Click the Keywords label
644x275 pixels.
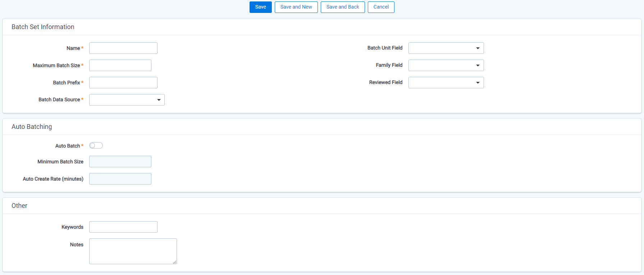tap(72, 227)
